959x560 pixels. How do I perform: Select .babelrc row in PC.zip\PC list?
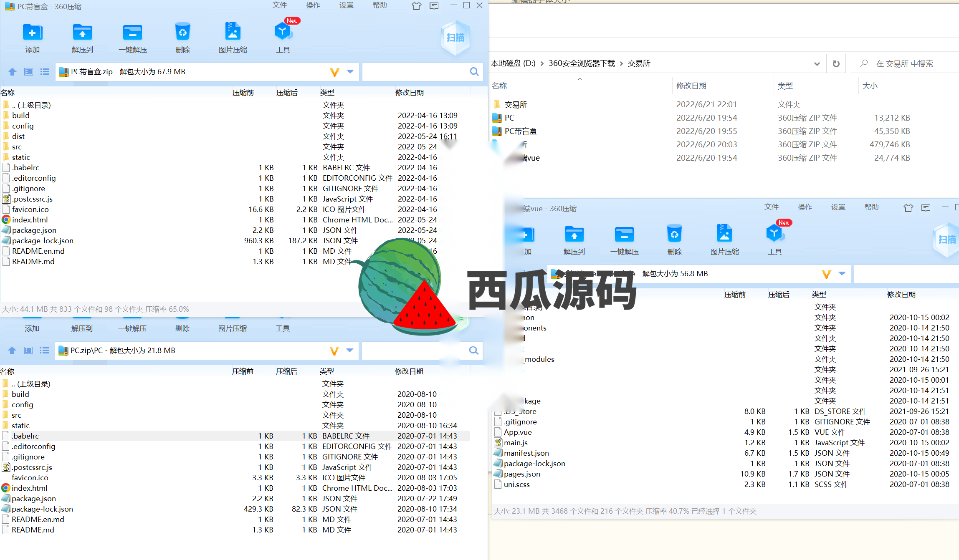[235, 436]
